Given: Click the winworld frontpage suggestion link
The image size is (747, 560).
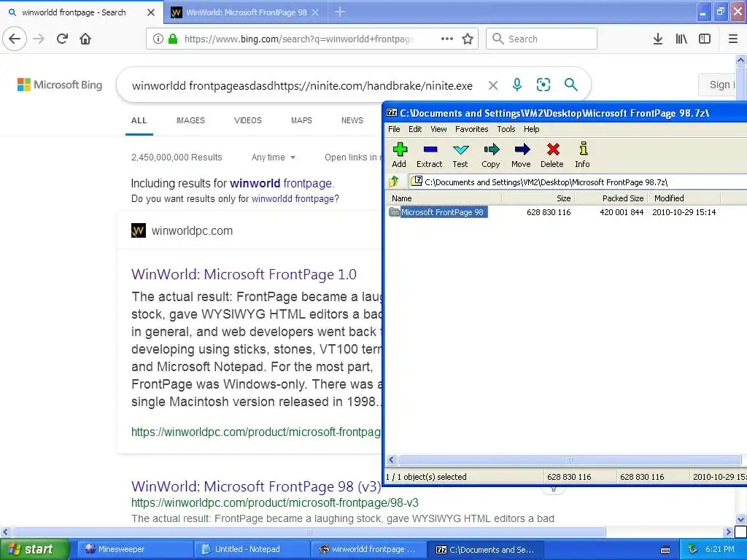Looking at the screenshot, I should [281, 183].
